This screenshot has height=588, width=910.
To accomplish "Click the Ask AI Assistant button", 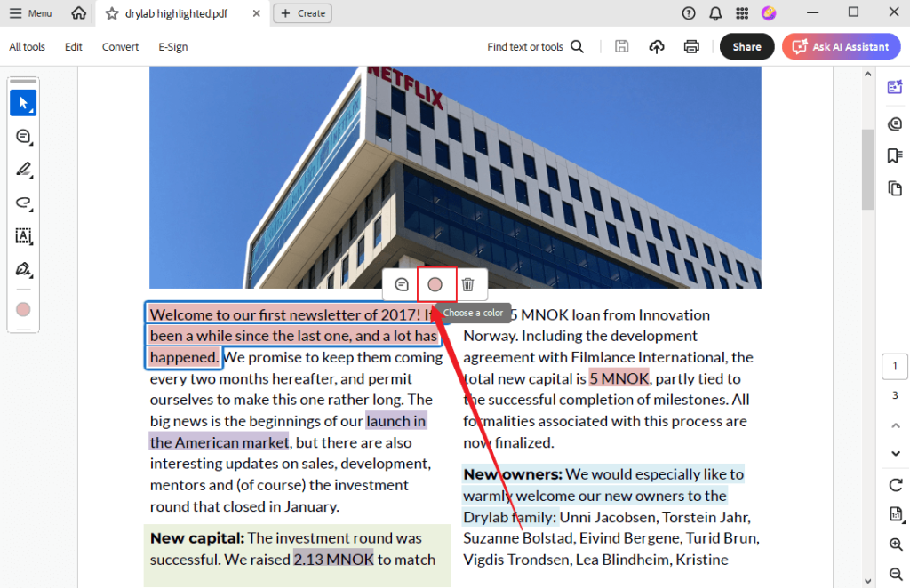I will click(x=841, y=46).
